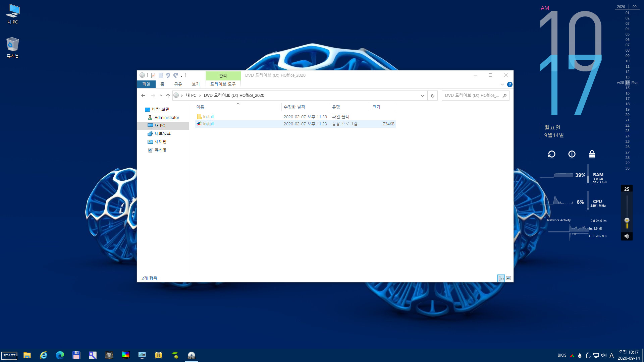644x362 pixels.
Task: Click the DVD disc icon in the title bar
Action: point(142,75)
